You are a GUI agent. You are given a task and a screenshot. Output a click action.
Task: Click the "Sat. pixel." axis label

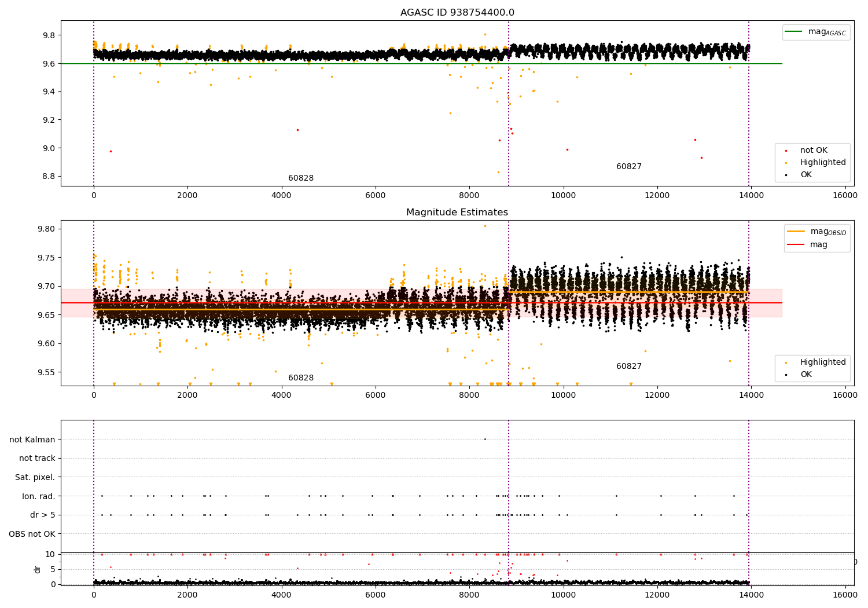(x=35, y=478)
